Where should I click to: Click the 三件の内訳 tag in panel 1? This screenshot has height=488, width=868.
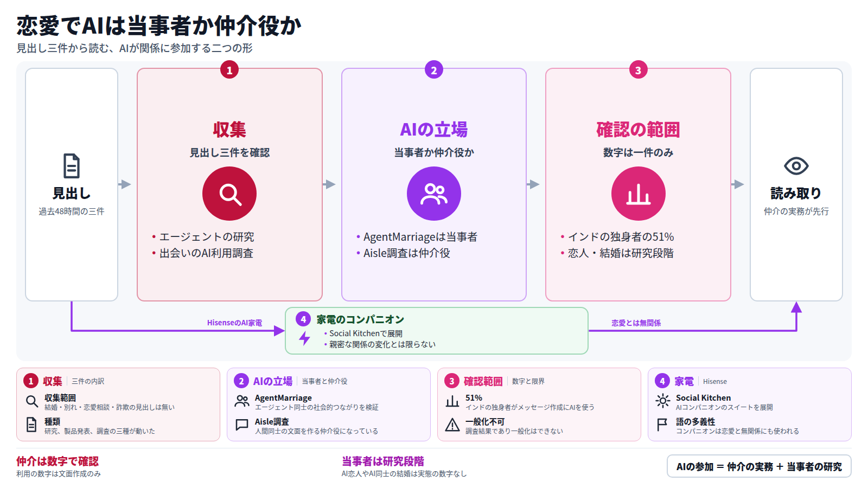click(88, 382)
